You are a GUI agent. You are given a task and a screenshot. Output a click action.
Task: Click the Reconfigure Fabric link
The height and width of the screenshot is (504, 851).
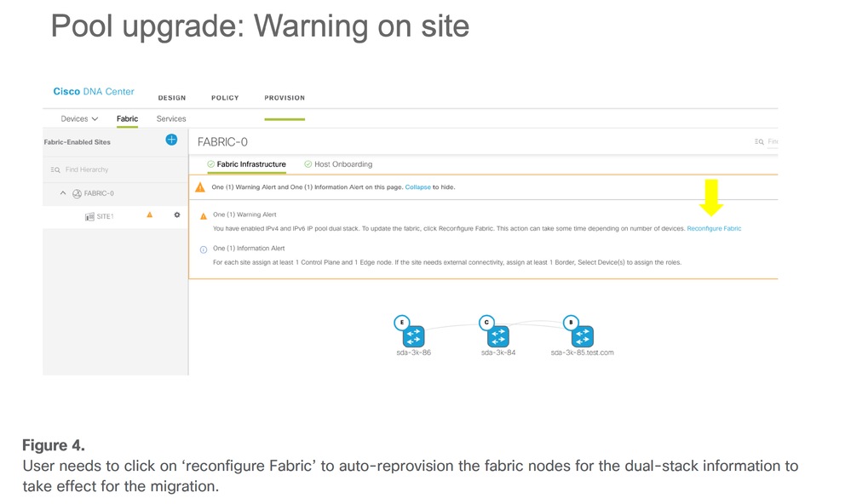coord(714,229)
